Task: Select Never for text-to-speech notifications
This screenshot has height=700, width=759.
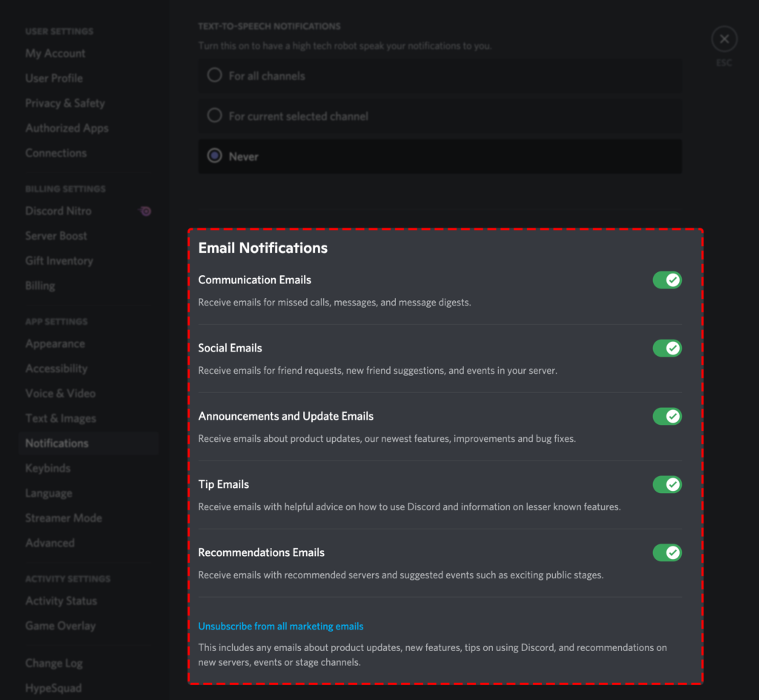Action: [x=214, y=156]
